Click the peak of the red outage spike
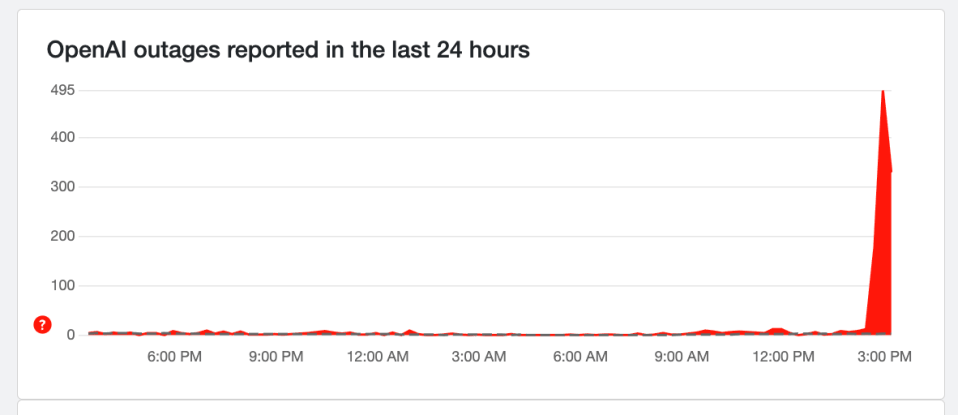The width and height of the screenshot is (958, 415). pyautogui.click(x=882, y=91)
